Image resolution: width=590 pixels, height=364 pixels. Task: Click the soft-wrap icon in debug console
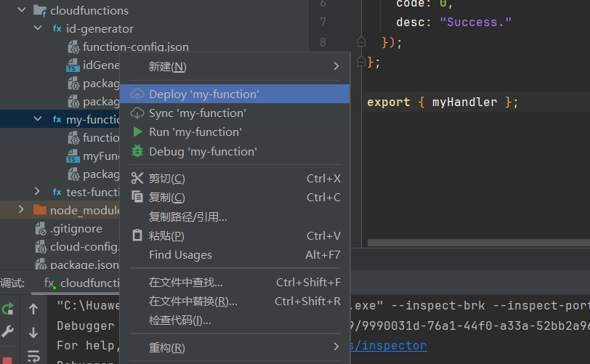coord(33,356)
